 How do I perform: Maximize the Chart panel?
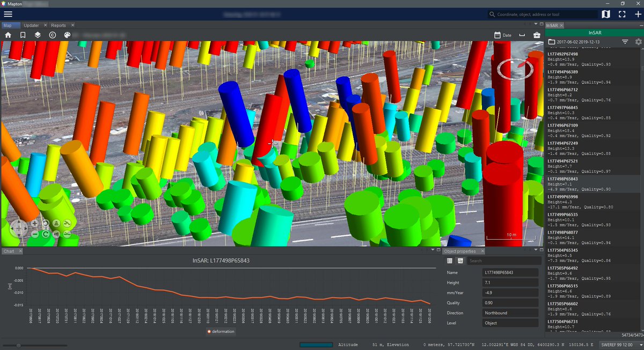[x=438, y=250]
